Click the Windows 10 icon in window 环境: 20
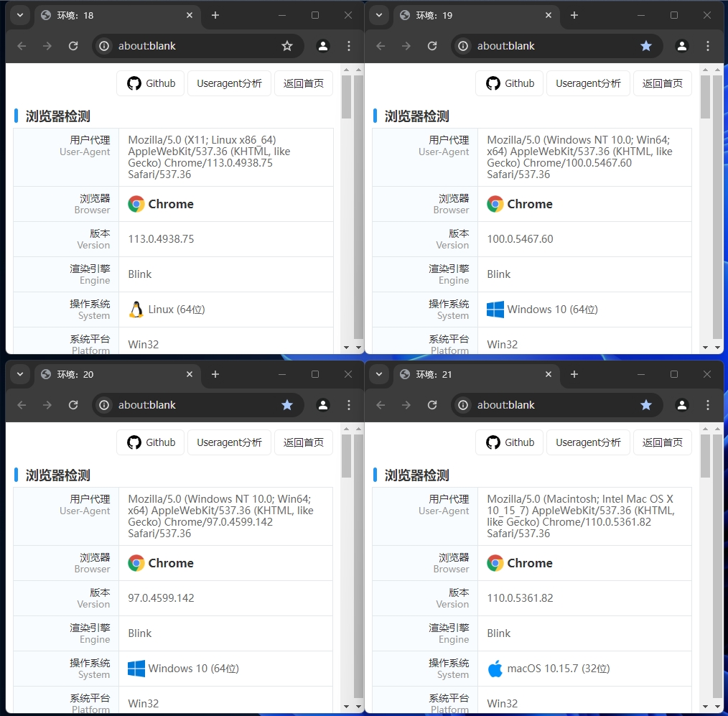Viewport: 728px width, 716px height. 136,668
